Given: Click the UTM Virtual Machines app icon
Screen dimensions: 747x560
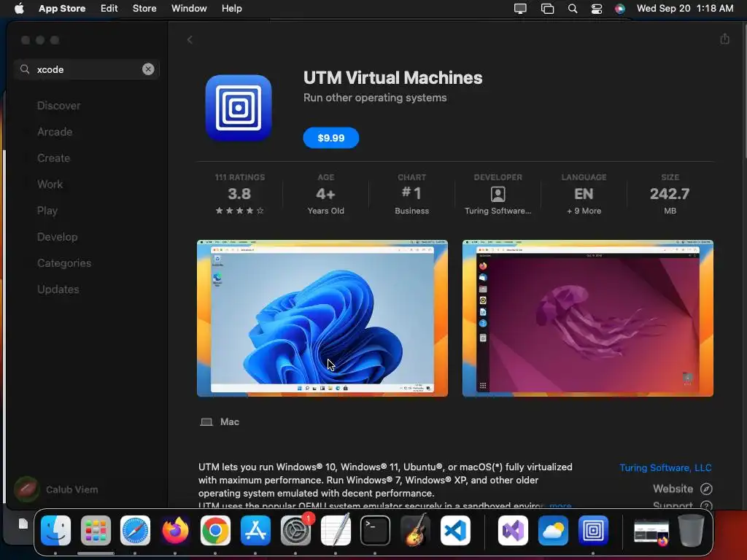Looking at the screenshot, I should (x=239, y=108).
